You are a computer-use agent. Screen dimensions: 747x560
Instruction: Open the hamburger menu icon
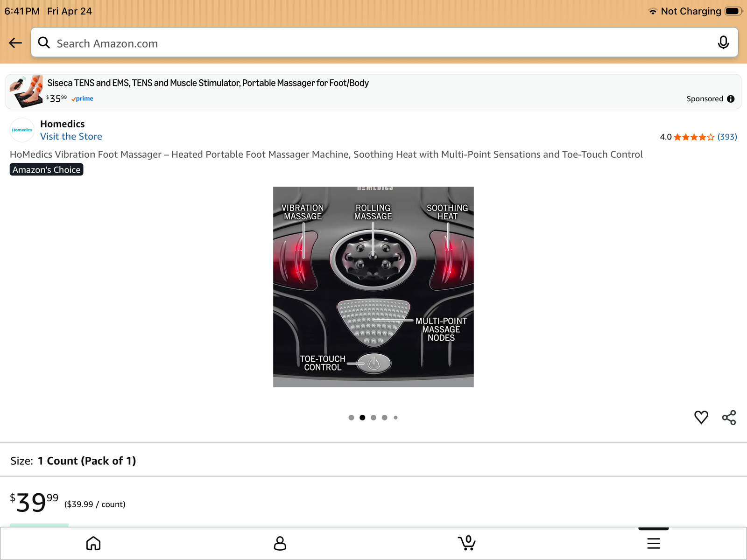654,543
